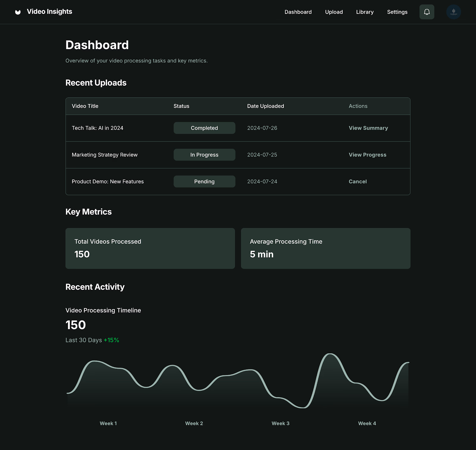Click the Pending status badge
The height and width of the screenshot is (450, 476).
pyautogui.click(x=204, y=181)
